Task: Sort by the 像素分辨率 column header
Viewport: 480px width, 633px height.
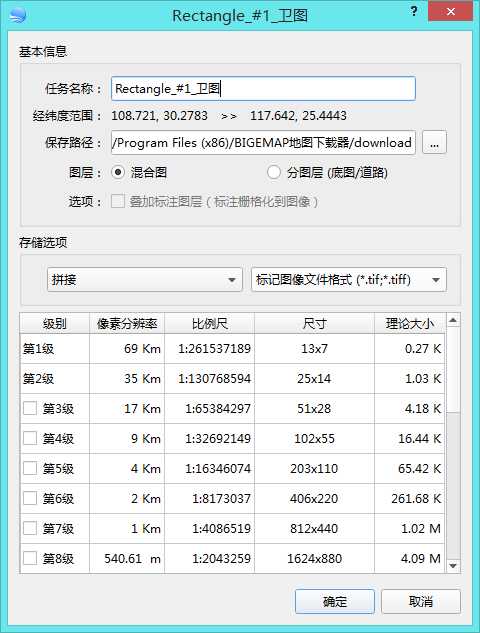Action: click(127, 323)
